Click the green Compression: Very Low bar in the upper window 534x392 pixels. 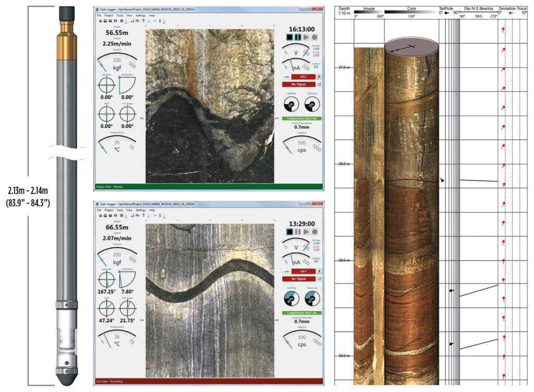tap(302, 118)
